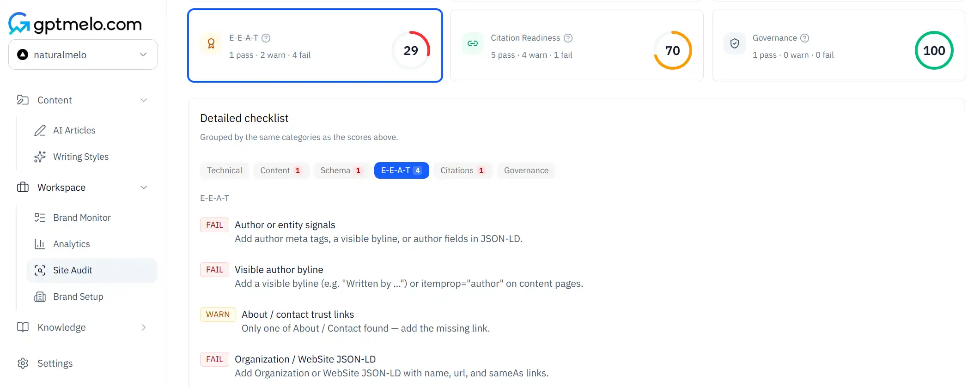Click the E-E-A-T help question icon
Image resolution: width=980 pixels, height=387 pixels.
coord(266,38)
